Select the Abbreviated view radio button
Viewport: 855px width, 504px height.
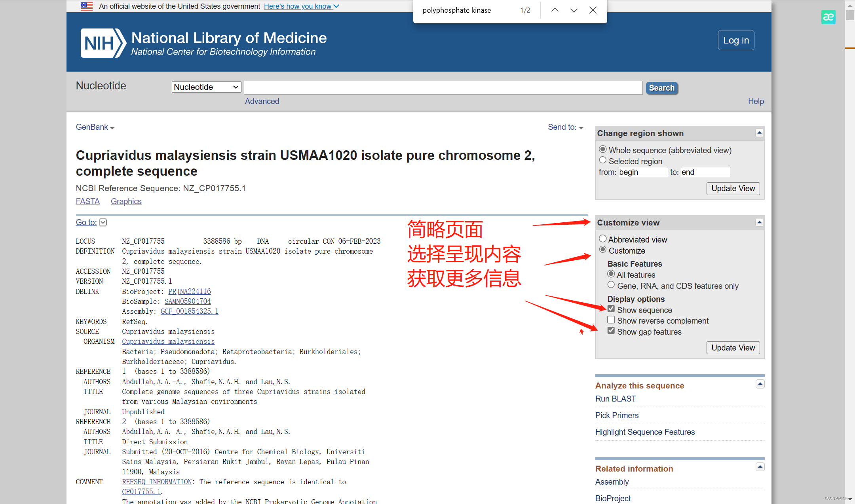pos(602,239)
